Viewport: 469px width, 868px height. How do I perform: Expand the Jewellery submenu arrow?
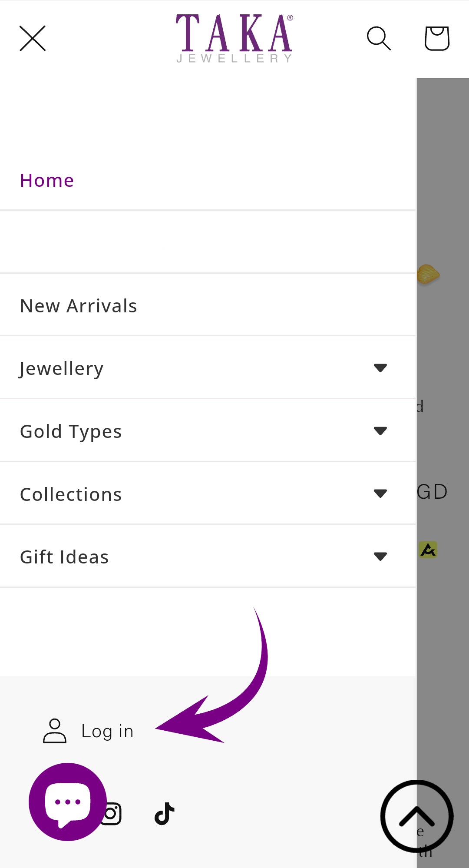click(x=380, y=368)
